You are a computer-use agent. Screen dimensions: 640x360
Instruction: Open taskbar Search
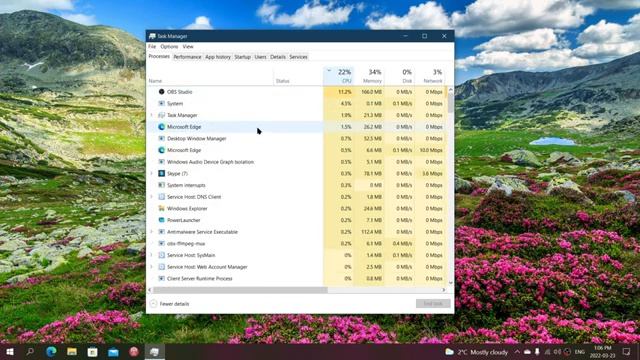[x=30, y=351]
